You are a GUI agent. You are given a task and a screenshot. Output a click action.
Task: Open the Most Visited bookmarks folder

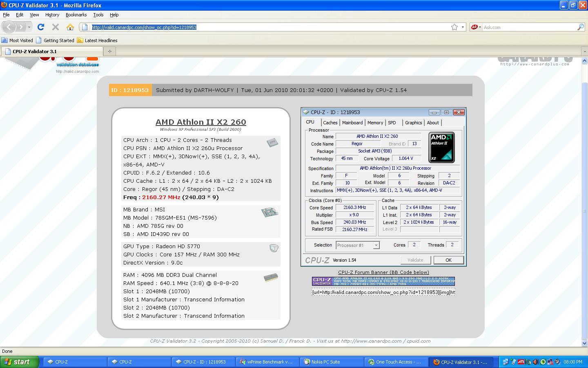click(17, 40)
